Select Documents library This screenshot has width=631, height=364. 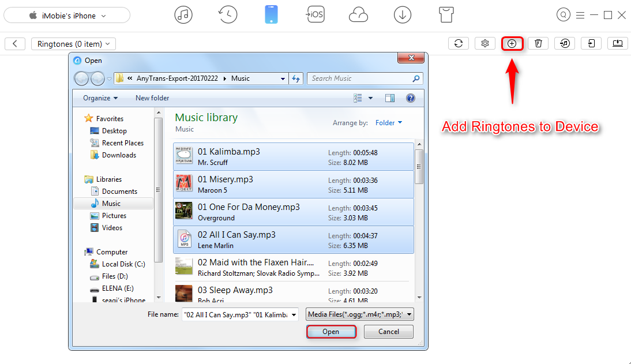coord(119,192)
